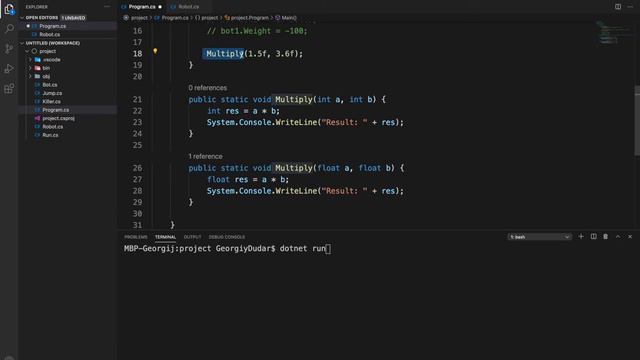Open the Search view in activity bar
640x360 pixels.
click(9, 29)
